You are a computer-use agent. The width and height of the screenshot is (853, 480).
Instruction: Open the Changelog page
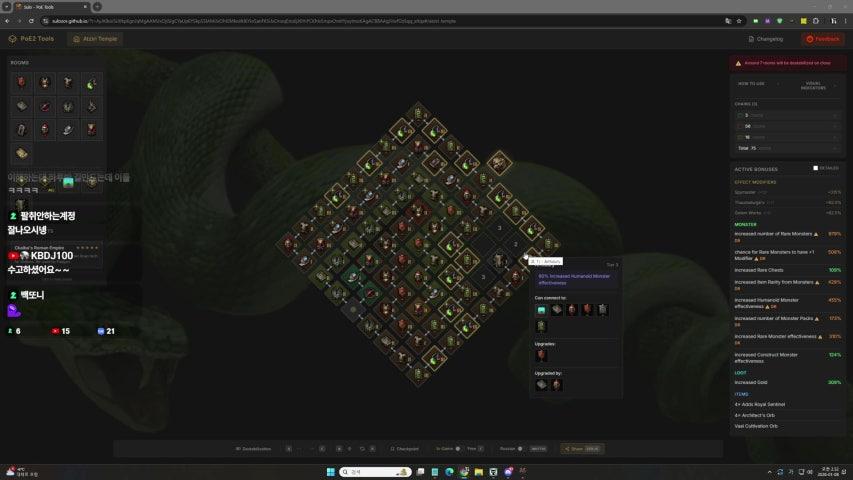[x=765, y=39]
